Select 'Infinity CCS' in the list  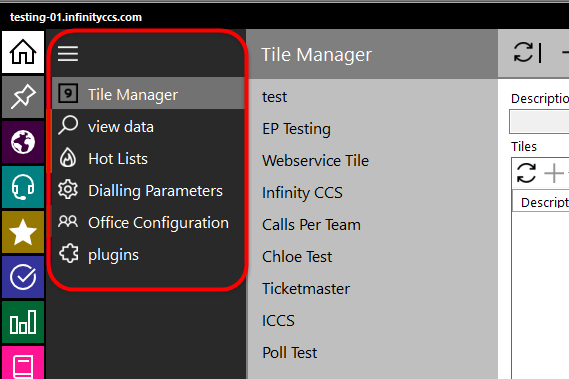click(372, 192)
